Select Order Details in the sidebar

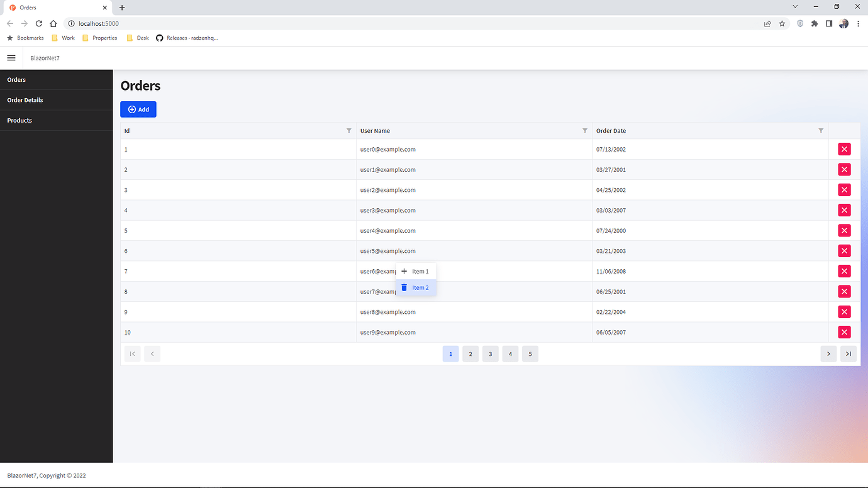25,99
